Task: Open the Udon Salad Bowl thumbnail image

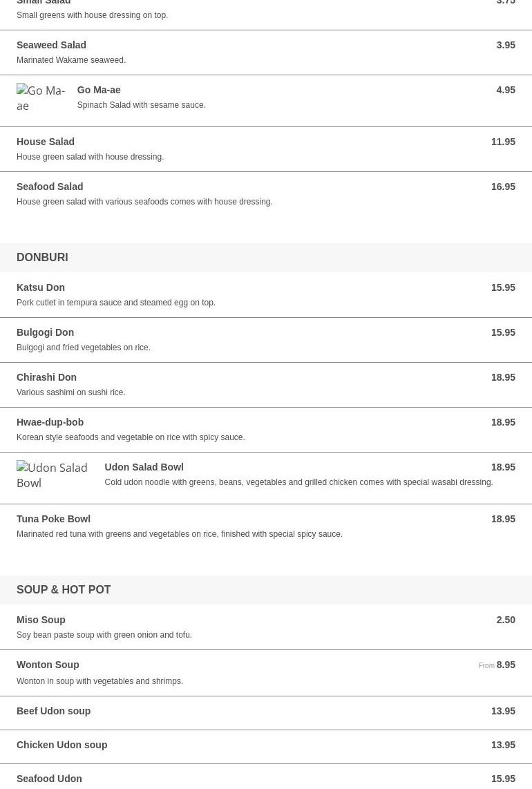Action: click(x=55, y=475)
